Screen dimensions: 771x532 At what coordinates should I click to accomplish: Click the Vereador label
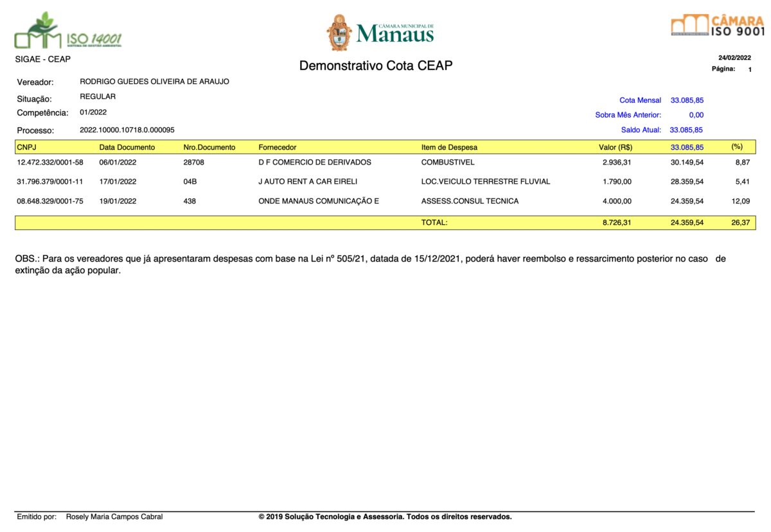pyautogui.click(x=35, y=82)
